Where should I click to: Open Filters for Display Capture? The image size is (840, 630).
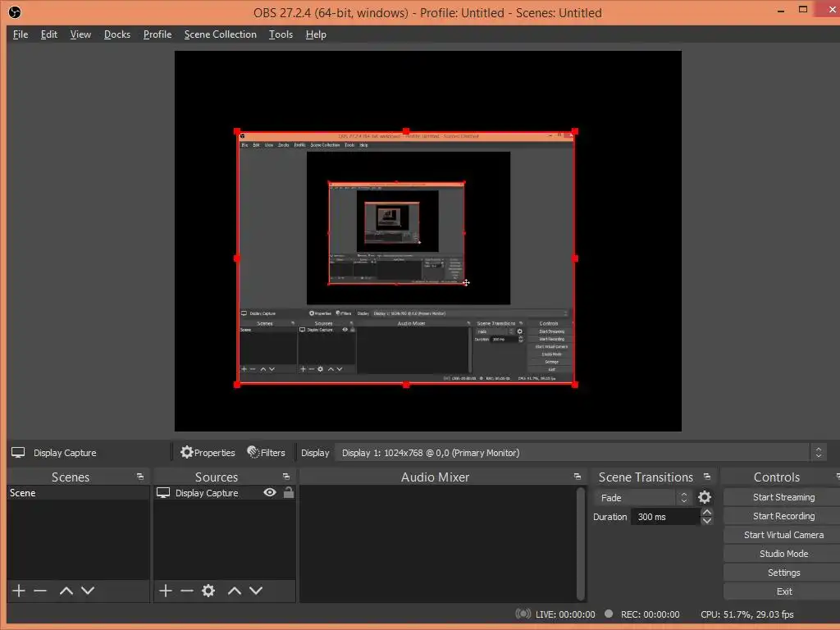point(267,453)
